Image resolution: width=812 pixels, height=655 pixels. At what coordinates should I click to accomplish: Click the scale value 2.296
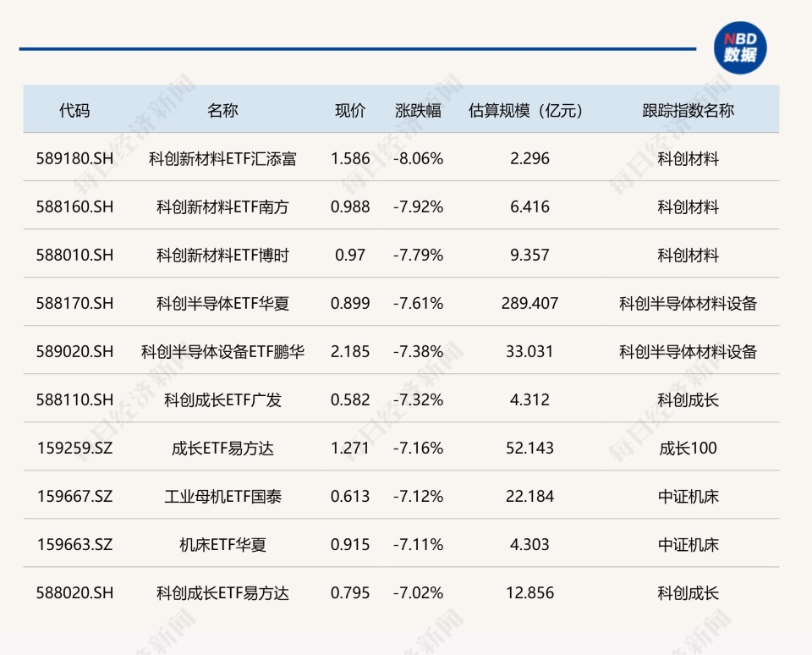coord(529,158)
